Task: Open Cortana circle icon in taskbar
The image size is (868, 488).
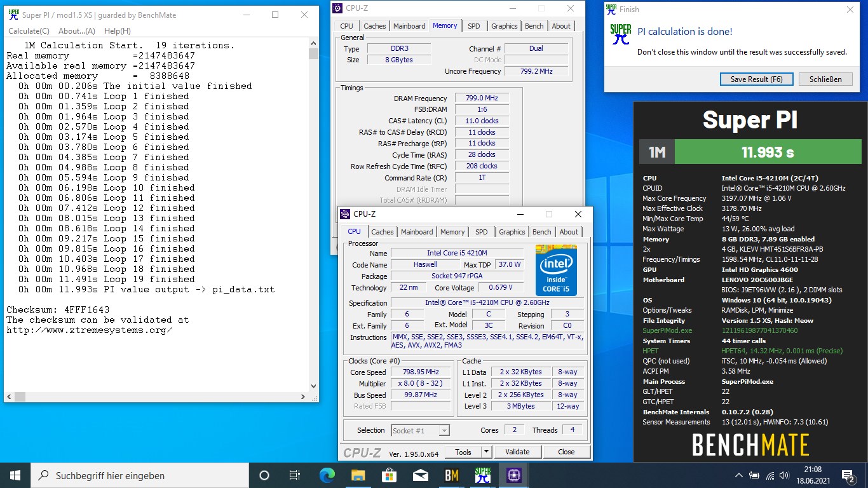Action: [264, 475]
